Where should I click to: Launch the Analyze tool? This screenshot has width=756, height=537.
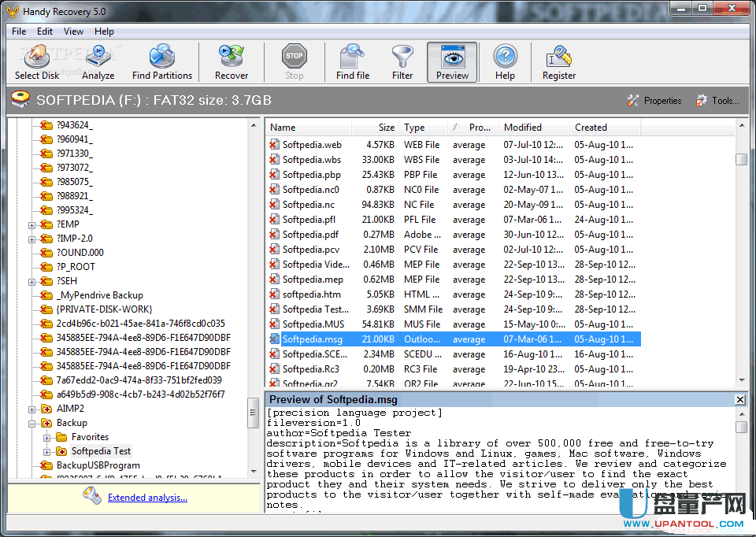(98, 62)
